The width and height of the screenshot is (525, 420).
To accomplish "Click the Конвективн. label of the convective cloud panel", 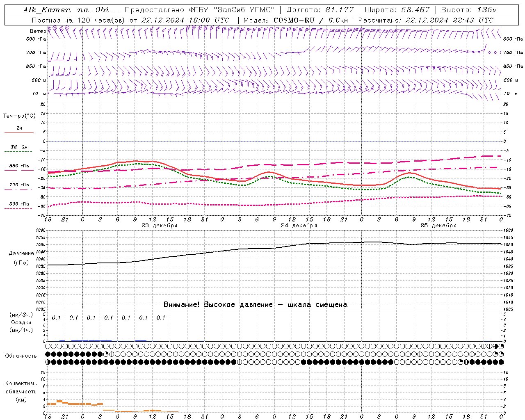I will (21, 383).
